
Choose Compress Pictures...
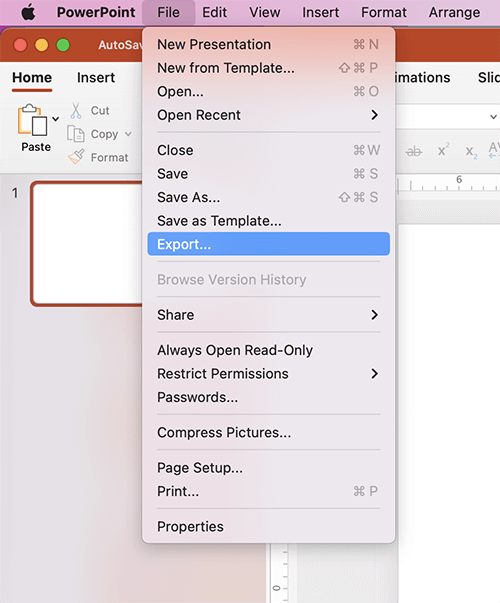[268, 432]
